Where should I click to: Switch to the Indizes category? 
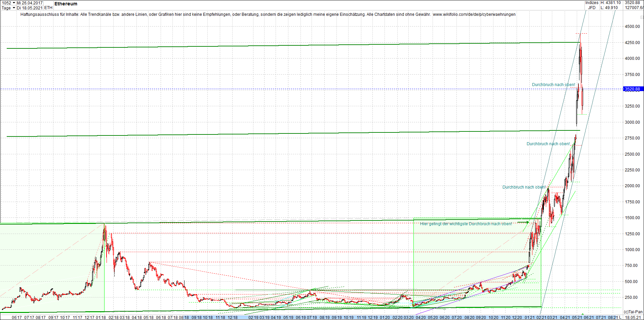pos(592,2)
